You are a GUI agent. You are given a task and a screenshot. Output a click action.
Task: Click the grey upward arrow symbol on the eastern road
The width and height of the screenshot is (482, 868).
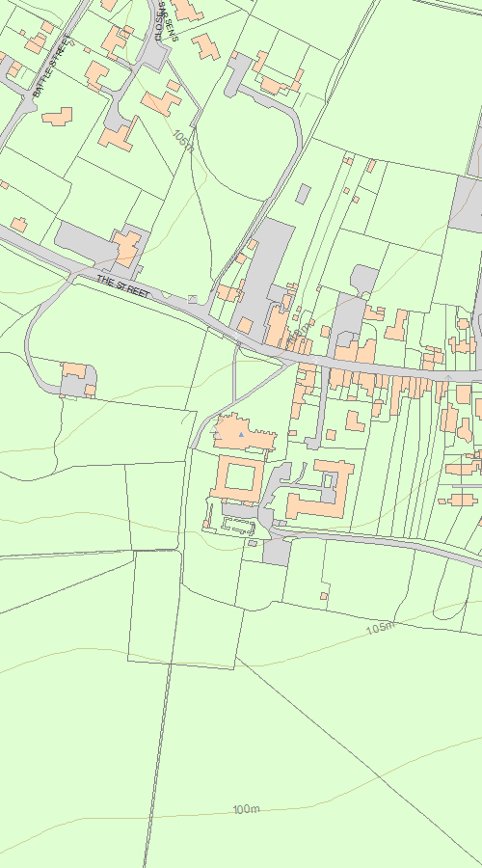(x=449, y=377)
